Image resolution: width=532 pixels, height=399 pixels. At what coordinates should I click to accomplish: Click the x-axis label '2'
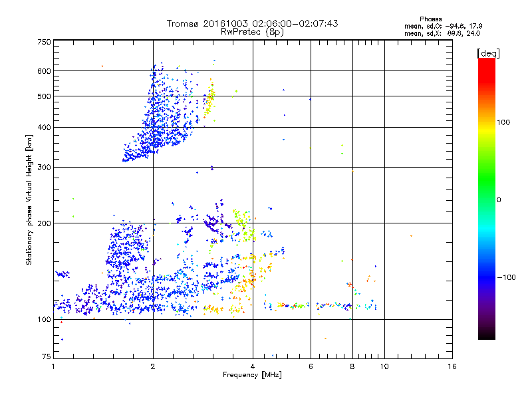point(153,366)
